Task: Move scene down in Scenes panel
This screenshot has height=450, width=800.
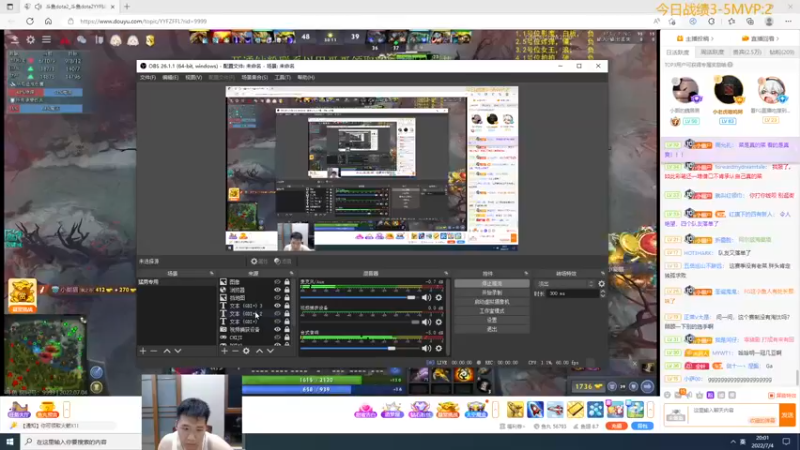Action: (178, 351)
